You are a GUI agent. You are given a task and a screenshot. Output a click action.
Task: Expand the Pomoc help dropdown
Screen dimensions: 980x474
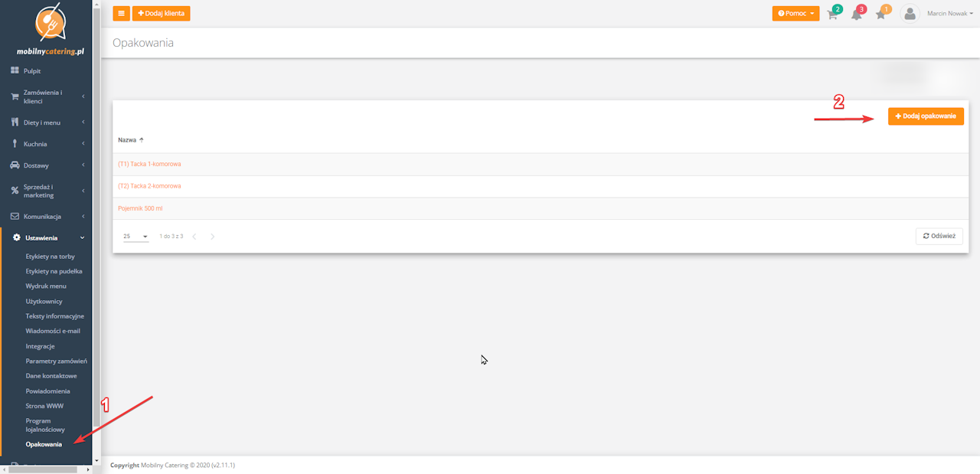point(795,14)
